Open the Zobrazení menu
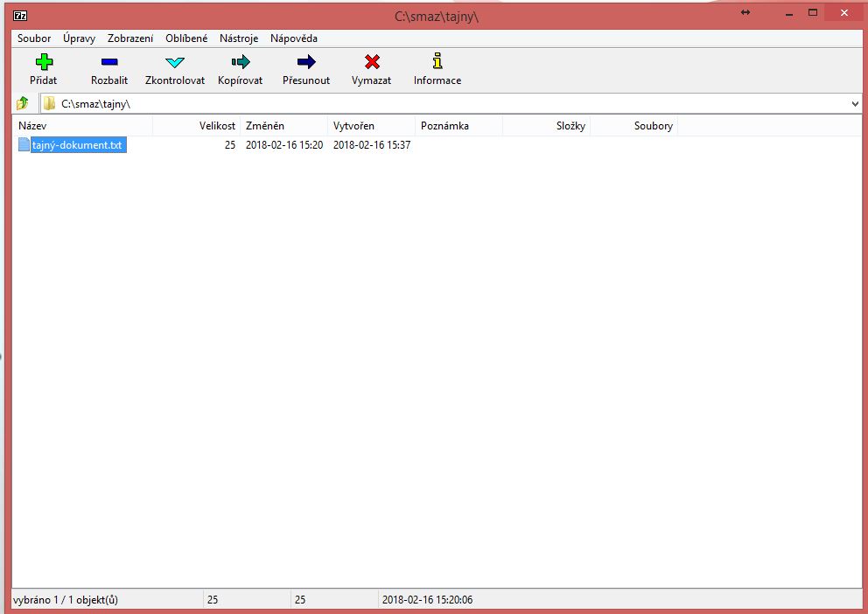Viewport: 868px width, 614px height. pos(130,38)
